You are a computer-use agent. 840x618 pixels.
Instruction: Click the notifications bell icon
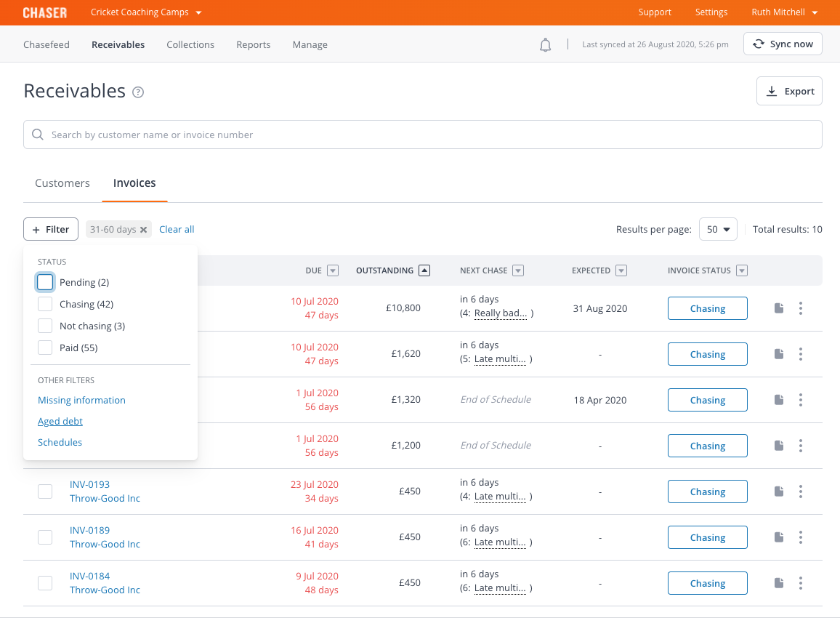tap(546, 45)
